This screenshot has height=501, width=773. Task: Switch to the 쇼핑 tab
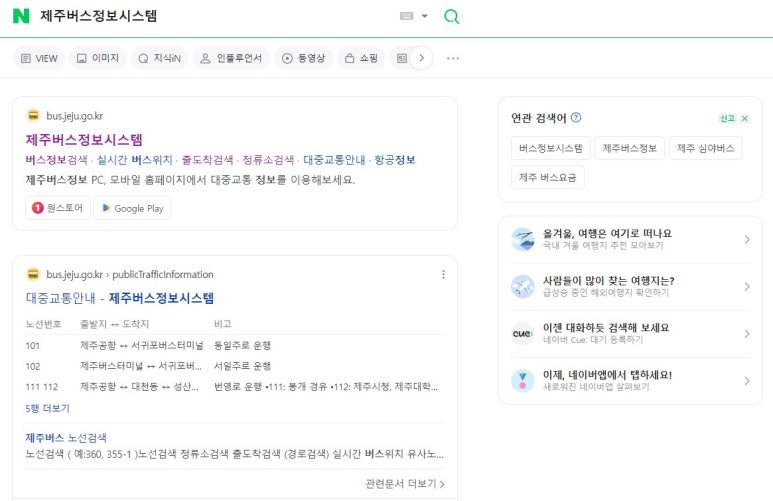[x=361, y=58]
